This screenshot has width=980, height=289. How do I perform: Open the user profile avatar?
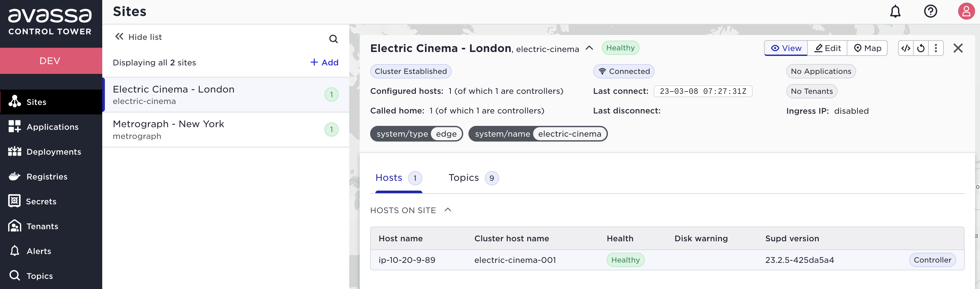pyautogui.click(x=966, y=11)
